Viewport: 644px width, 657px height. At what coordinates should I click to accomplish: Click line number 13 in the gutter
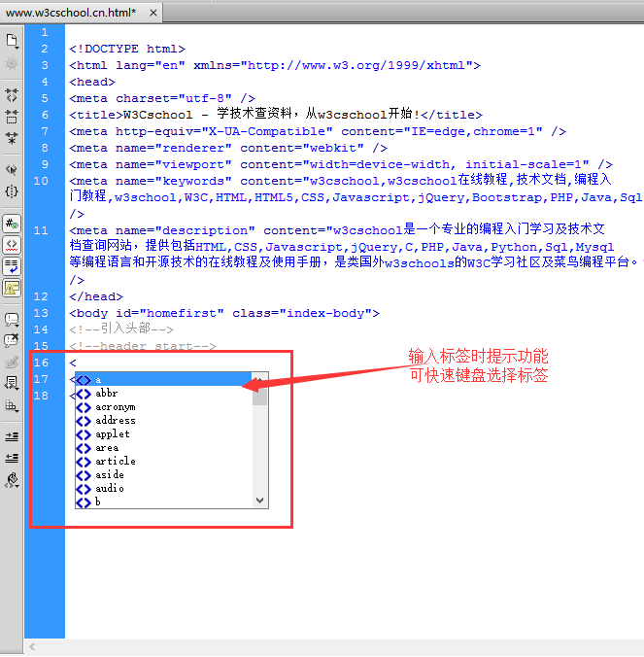(x=41, y=313)
